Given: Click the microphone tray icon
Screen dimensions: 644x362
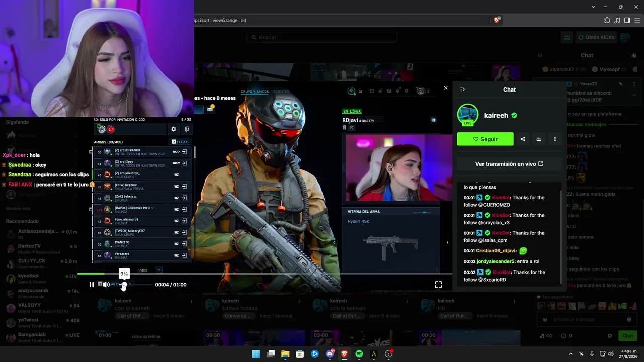Looking at the screenshot, I should 592,354.
